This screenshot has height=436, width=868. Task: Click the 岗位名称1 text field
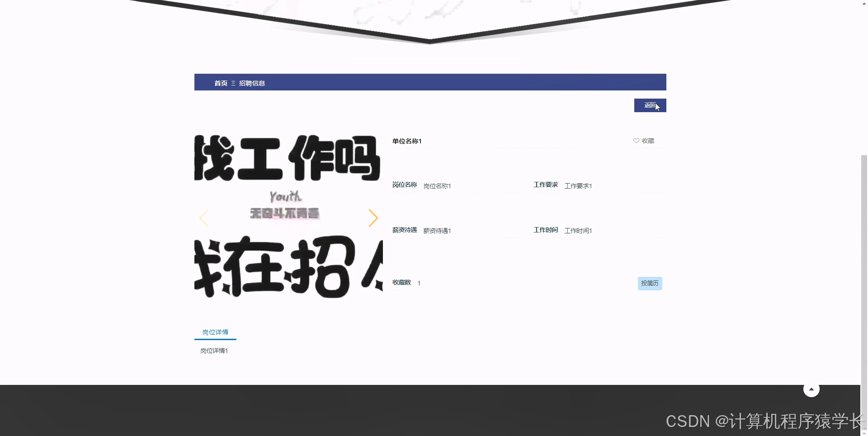coord(437,185)
